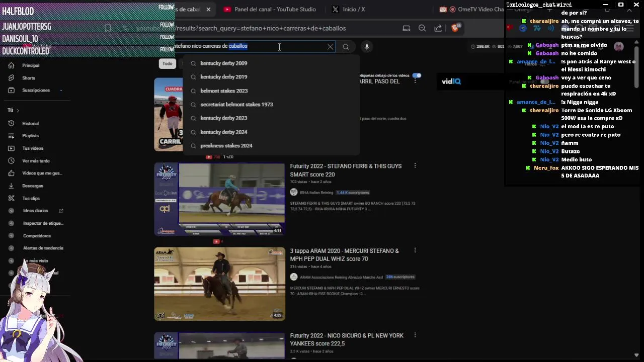Viewport: 644px width, 362px height.
Task: Click 1.44 K suscriptores badge
Action: pyautogui.click(x=353, y=193)
